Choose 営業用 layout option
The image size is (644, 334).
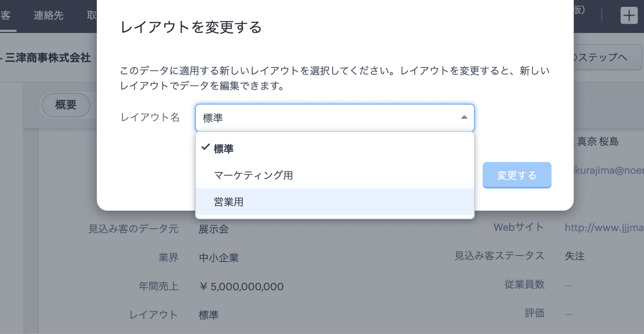coord(229,202)
